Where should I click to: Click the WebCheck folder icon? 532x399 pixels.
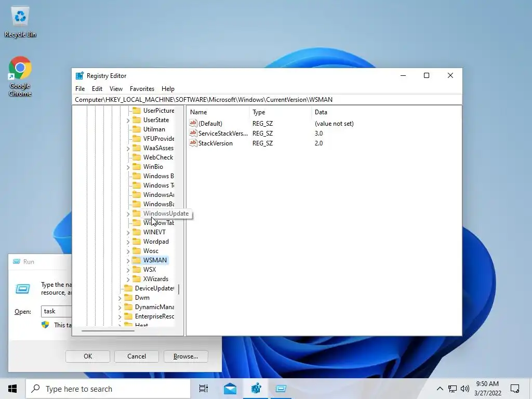click(x=137, y=157)
